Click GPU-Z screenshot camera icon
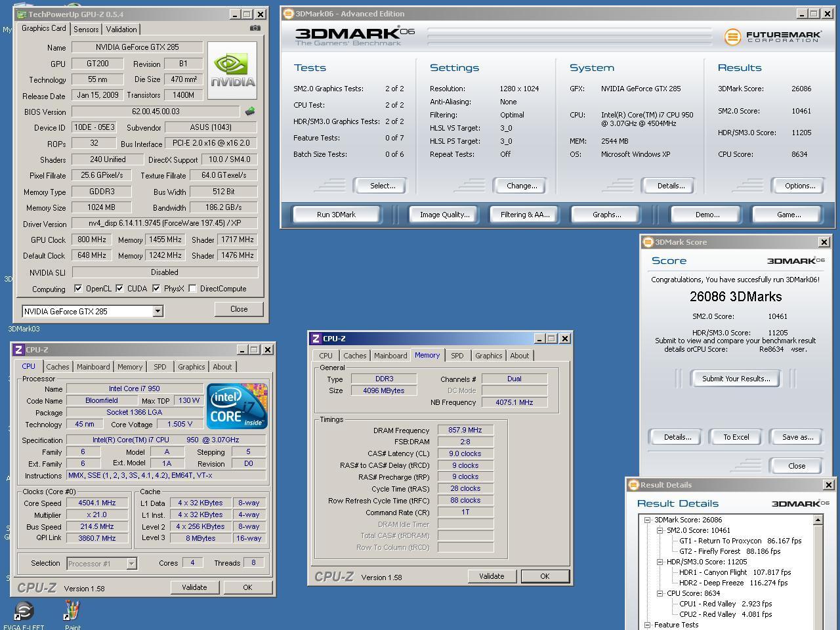Viewport: 840px width, 630px height. pyautogui.click(x=255, y=28)
